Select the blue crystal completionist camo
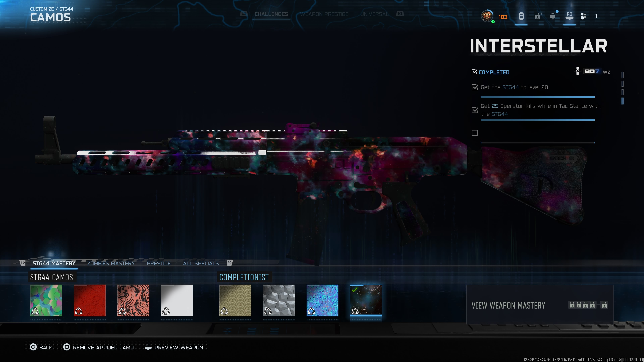Image resolution: width=644 pixels, height=362 pixels. (x=323, y=300)
